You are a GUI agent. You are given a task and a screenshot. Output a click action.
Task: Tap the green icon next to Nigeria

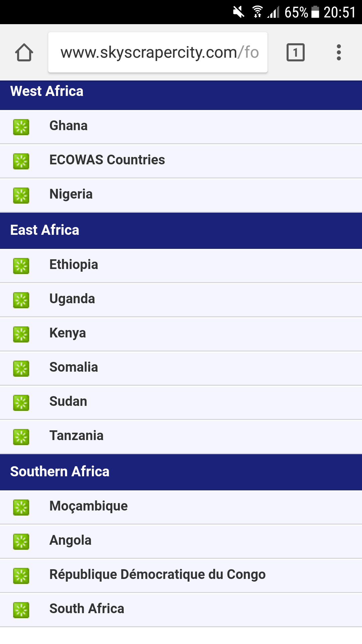pyautogui.click(x=21, y=196)
